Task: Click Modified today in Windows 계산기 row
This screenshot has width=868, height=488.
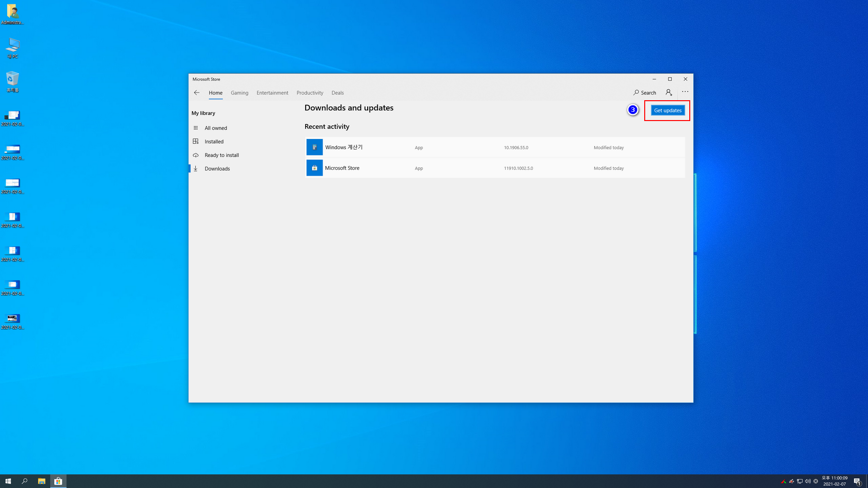Action: [x=609, y=148]
